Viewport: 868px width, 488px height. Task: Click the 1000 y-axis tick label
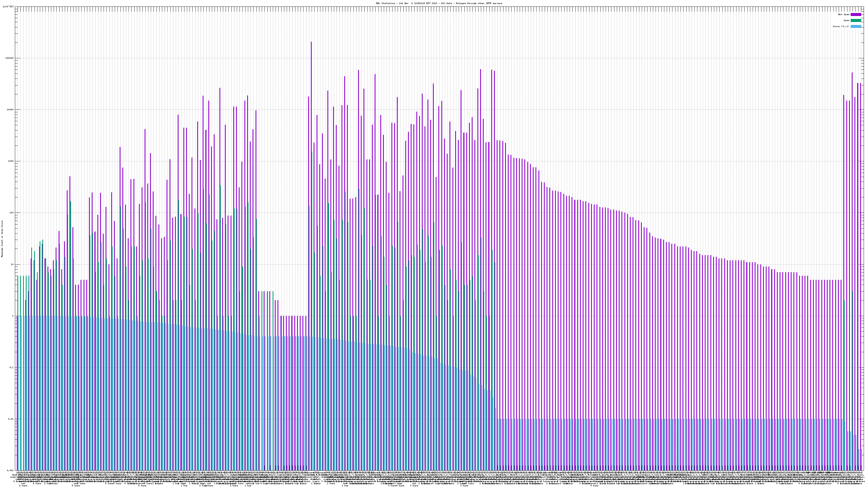coord(11,161)
